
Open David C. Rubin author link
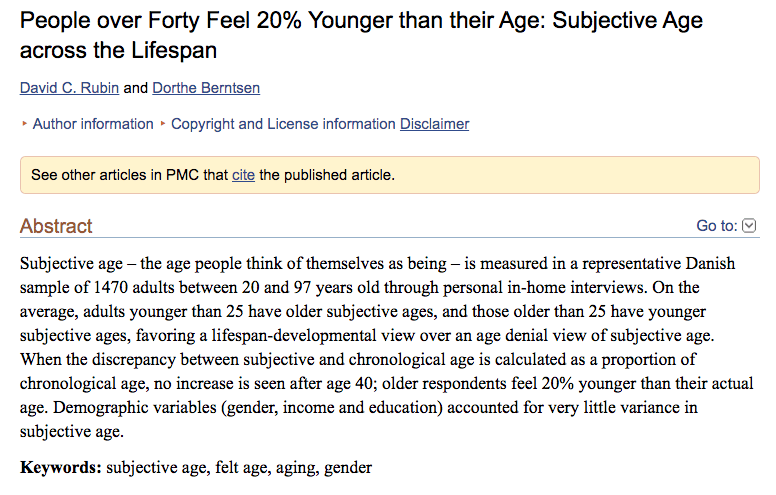coord(69,88)
